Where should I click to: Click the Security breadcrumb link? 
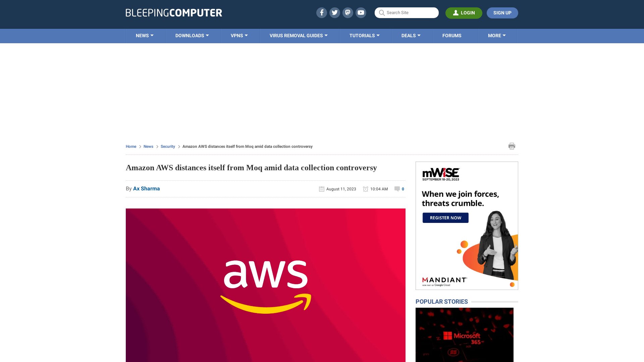point(168,146)
